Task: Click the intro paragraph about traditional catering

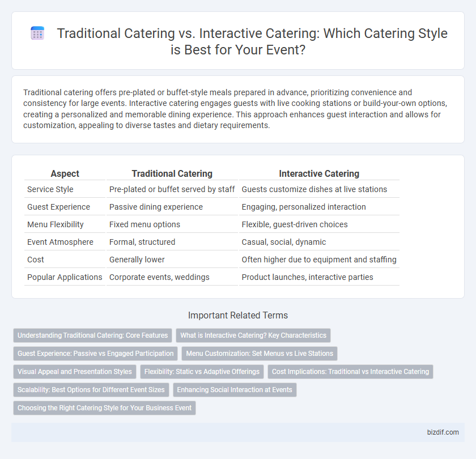Action: tap(235, 109)
